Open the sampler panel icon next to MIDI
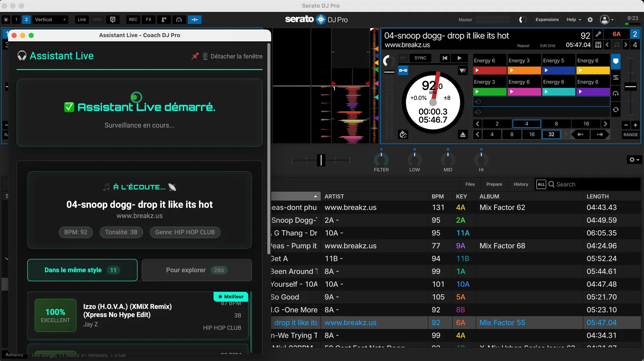644x361 pixels. (x=113, y=20)
